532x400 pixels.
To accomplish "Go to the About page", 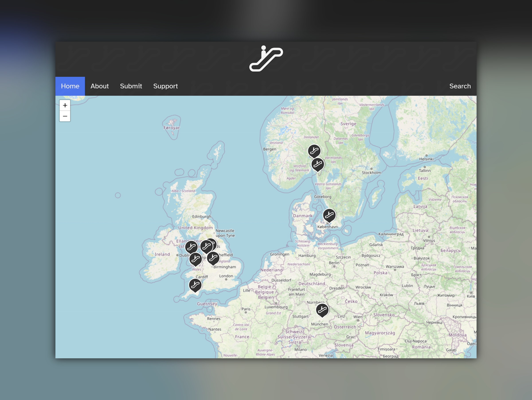I will 100,86.
